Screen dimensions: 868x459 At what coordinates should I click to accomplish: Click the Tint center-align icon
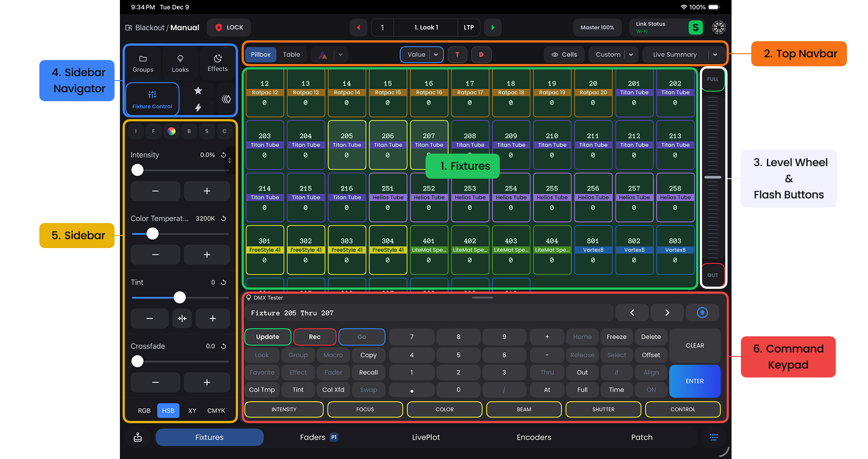tap(182, 318)
